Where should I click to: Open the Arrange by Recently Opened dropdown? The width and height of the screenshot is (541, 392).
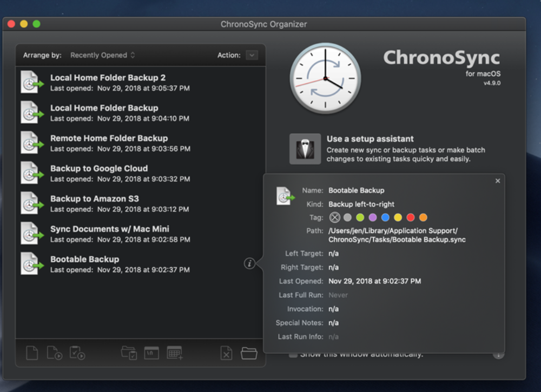(102, 55)
